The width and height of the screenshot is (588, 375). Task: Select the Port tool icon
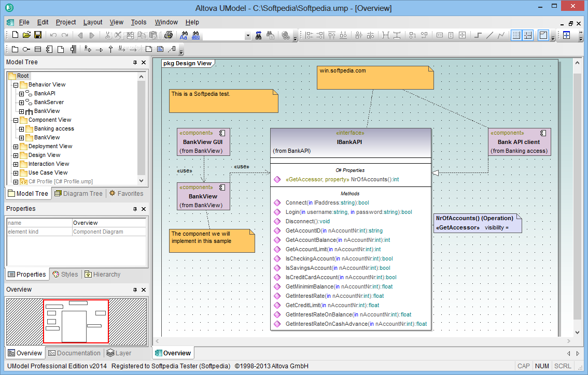pyautogui.click(x=73, y=49)
